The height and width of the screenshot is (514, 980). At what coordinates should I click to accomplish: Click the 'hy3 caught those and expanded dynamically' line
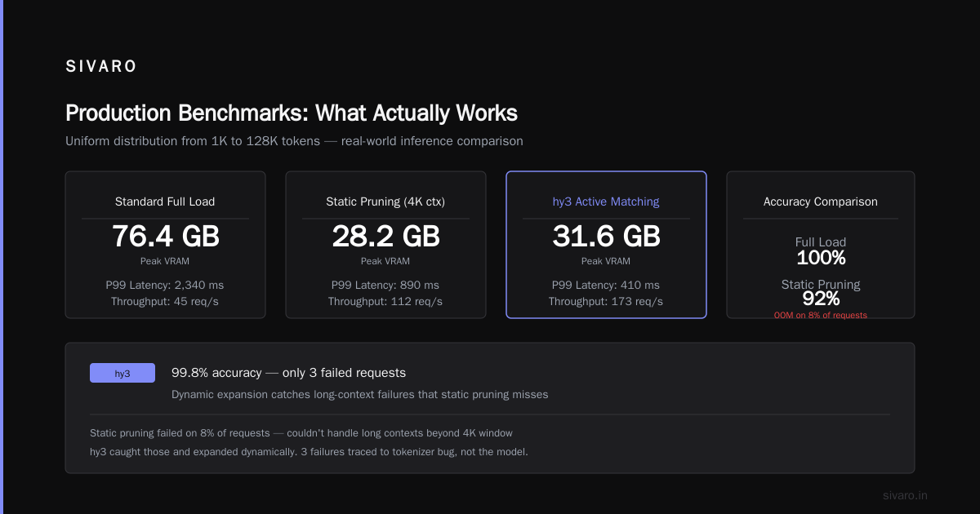309,451
